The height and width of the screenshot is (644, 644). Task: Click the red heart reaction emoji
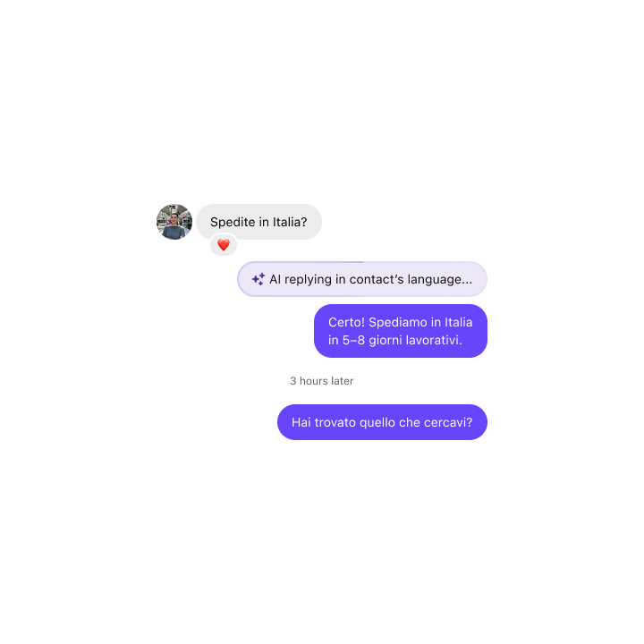[x=224, y=245]
